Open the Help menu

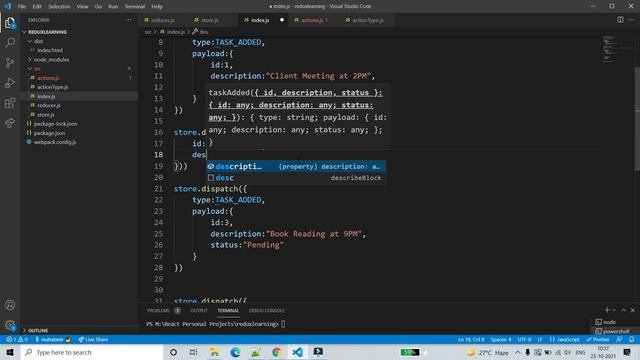click(x=157, y=7)
